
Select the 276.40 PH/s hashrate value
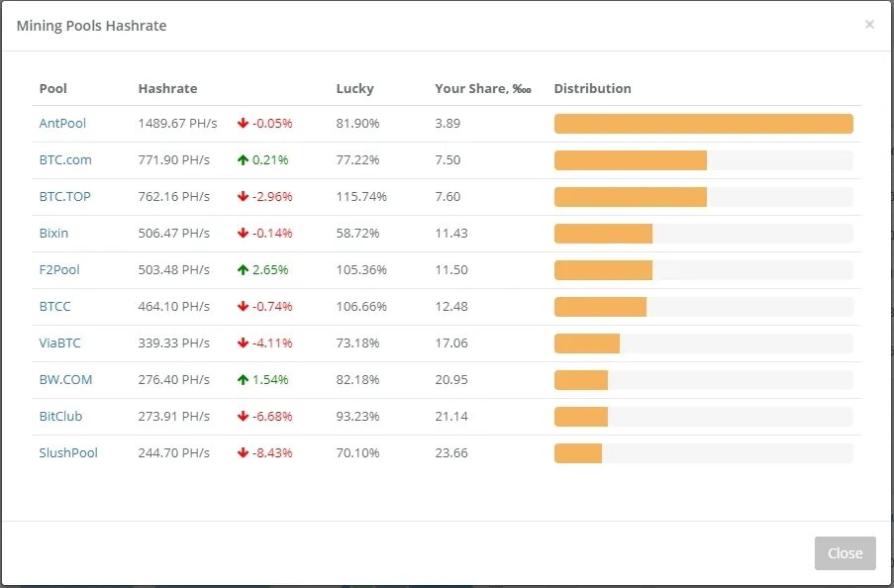click(174, 379)
